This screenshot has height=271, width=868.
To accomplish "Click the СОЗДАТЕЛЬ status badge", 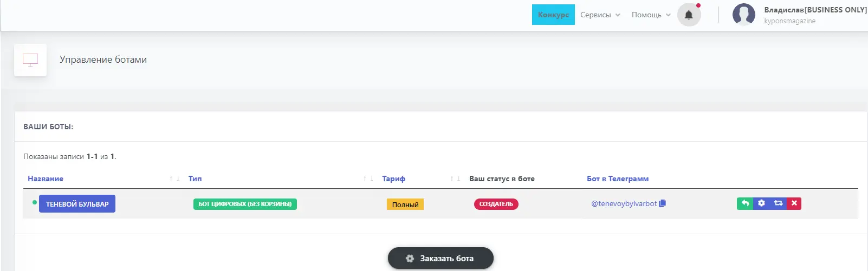I will click(x=496, y=204).
